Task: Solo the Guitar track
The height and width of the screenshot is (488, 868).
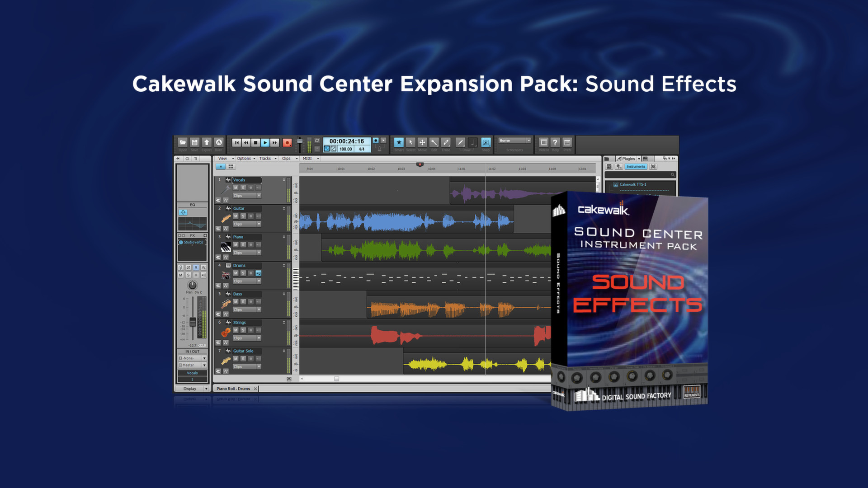Action: (243, 216)
